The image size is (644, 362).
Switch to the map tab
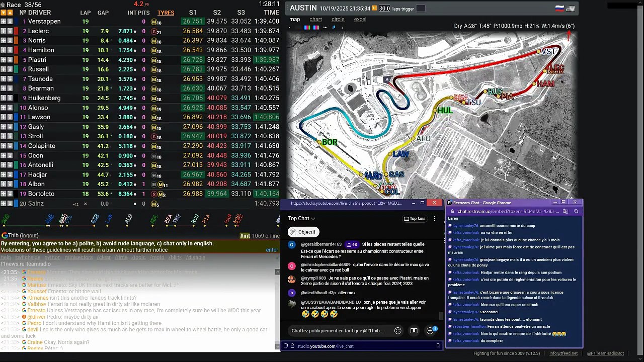click(294, 20)
